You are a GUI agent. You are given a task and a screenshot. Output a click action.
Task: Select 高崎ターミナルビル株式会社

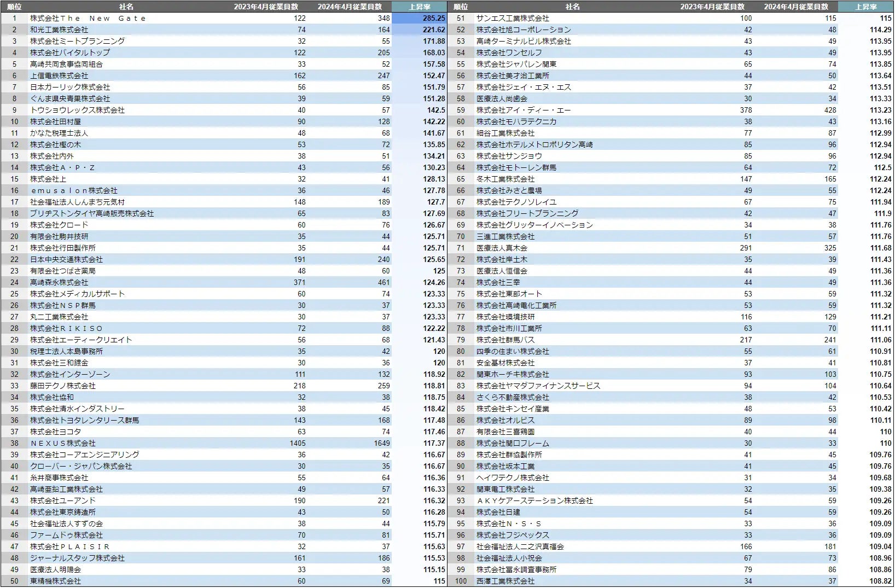pyautogui.click(x=524, y=41)
